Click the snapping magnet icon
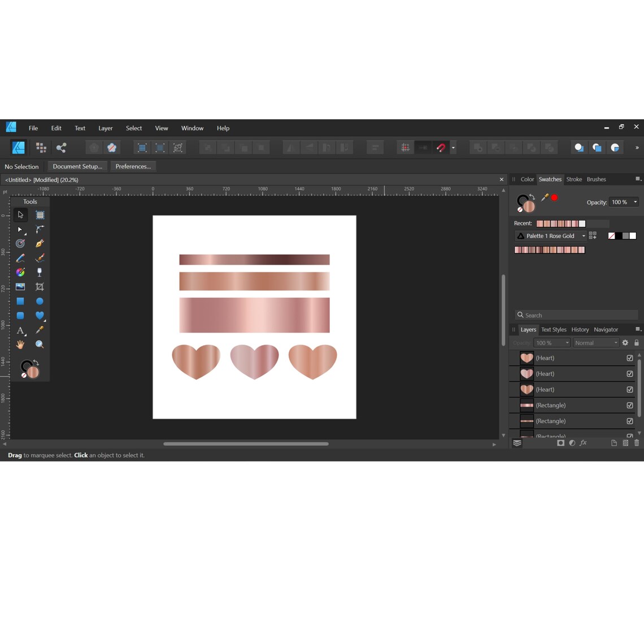 [x=441, y=148]
